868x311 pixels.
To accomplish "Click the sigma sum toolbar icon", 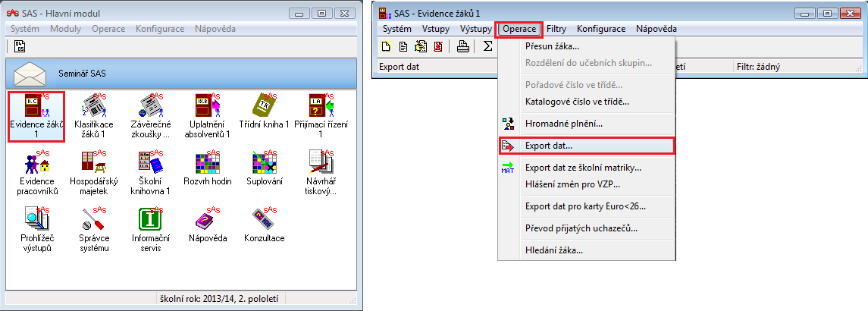I will point(487,46).
